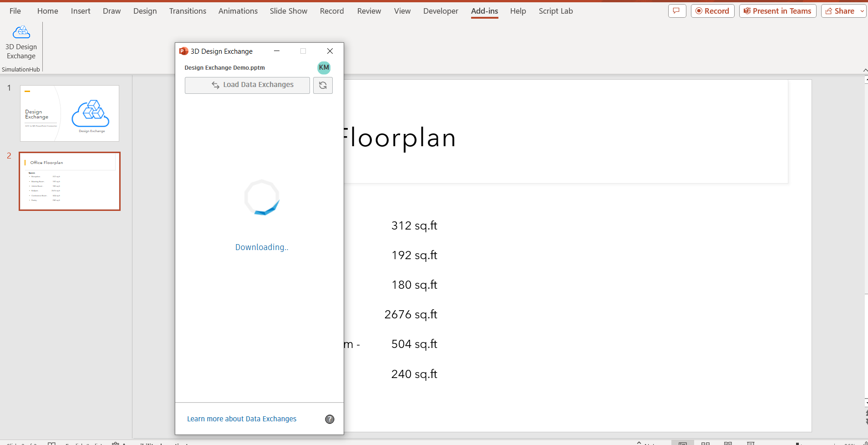Click the Share button
Screen dimensions: 868x445
tap(840, 11)
